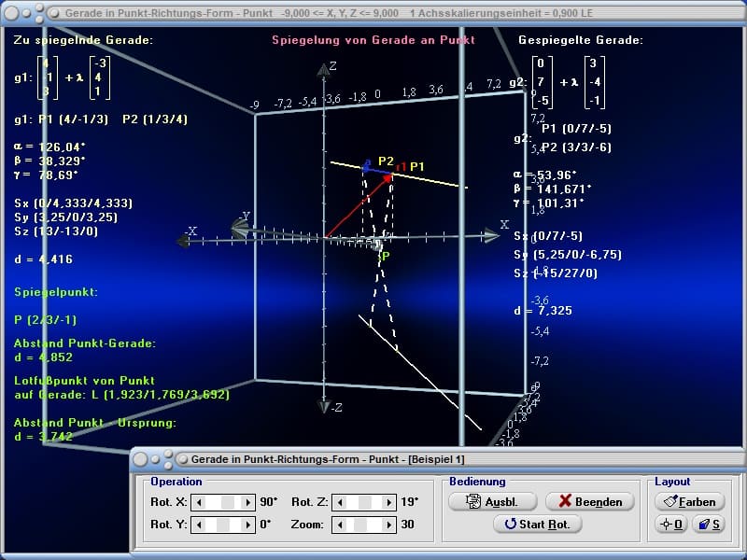Viewport: 747px width, 560px height.
Task: Decrease Zoom with the left arrow
Action: (340, 525)
